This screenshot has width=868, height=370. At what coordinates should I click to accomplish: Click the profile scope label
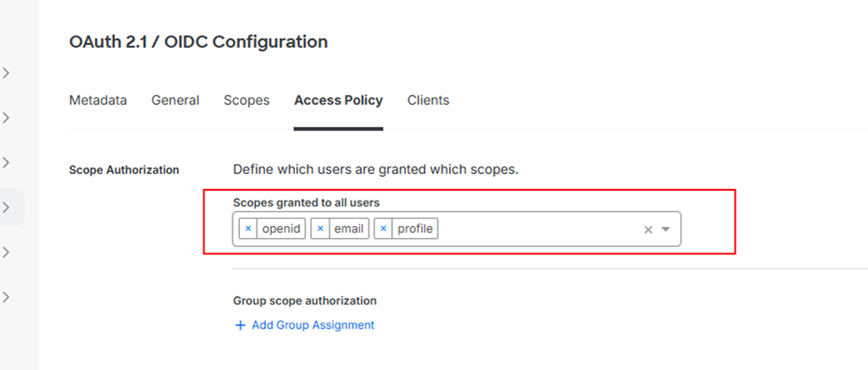coord(415,229)
